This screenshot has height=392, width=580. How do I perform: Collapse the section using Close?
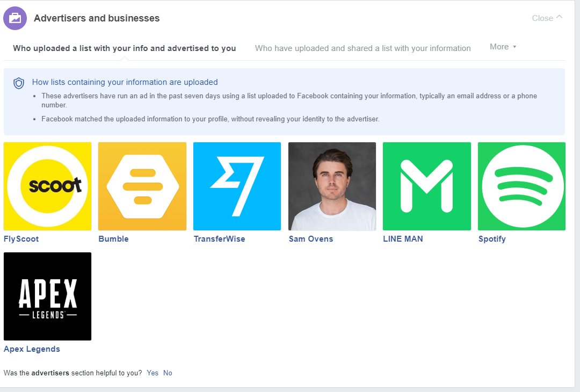(547, 18)
